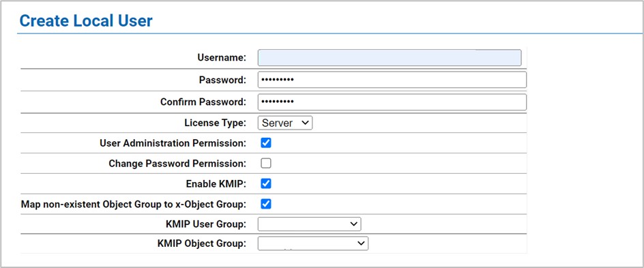Uncheck User Administration Permission checkbox
644x268 pixels.
pos(266,143)
